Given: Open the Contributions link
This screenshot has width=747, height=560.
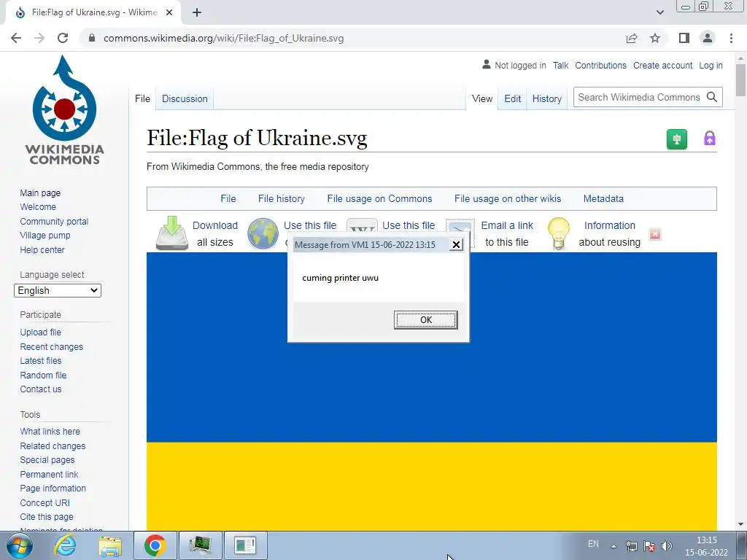Looking at the screenshot, I should tap(601, 65).
